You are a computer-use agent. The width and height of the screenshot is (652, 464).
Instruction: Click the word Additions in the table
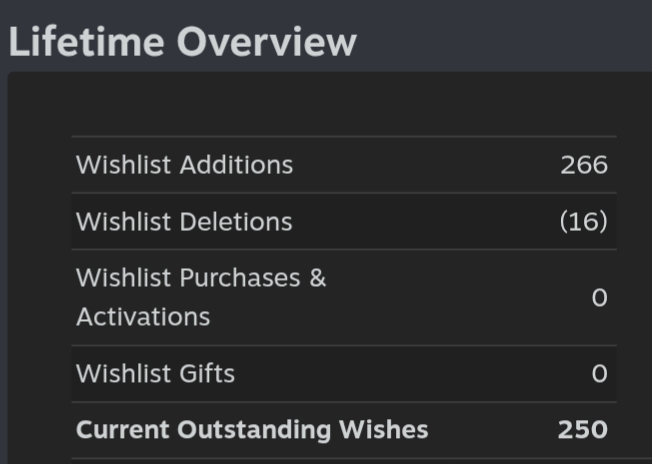(236, 165)
